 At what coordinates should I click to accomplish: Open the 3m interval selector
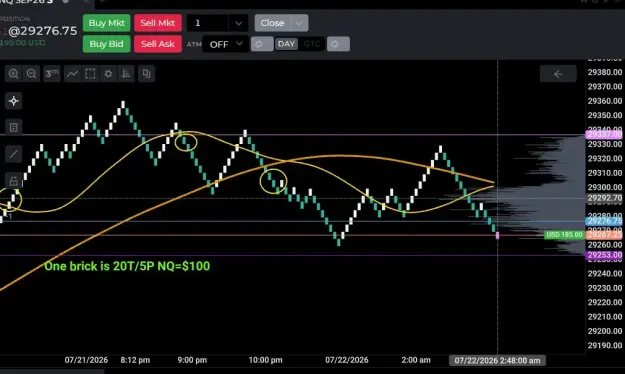click(x=51, y=74)
